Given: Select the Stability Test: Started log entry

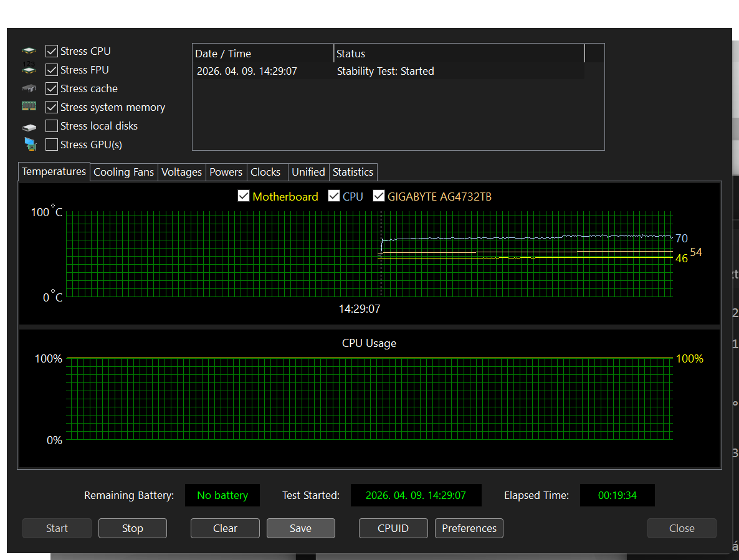Looking at the screenshot, I should pos(385,71).
